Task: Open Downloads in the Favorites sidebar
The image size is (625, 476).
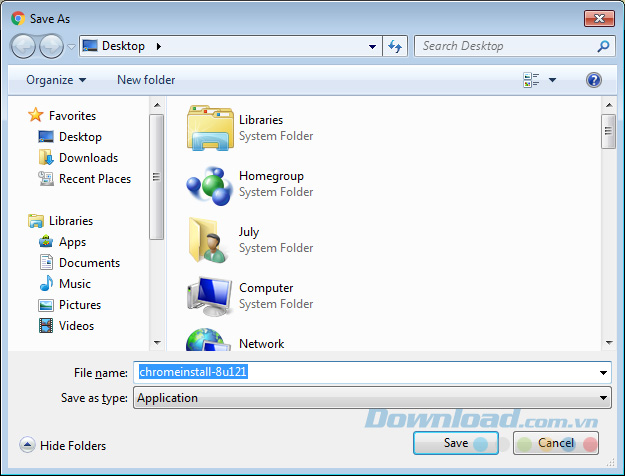Action: click(88, 158)
